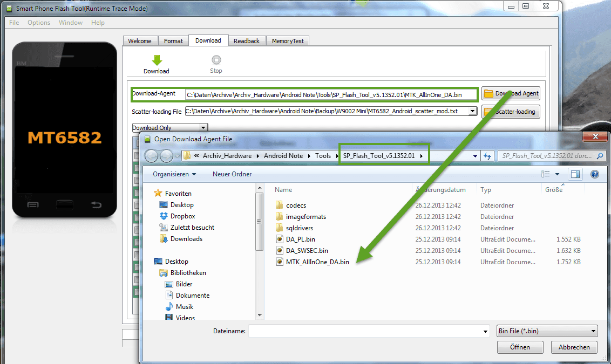This screenshot has width=611, height=364.
Task: Go forward using the dialog's forward arrow
Action: (x=166, y=156)
